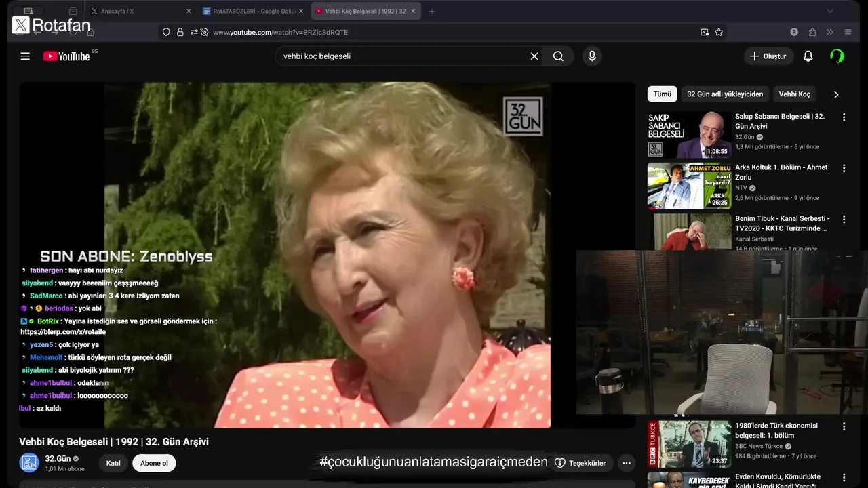Screen dimensions: 868x488
Task: Open Sakıp Sabancı Belgeseli title link
Action: click(x=780, y=121)
